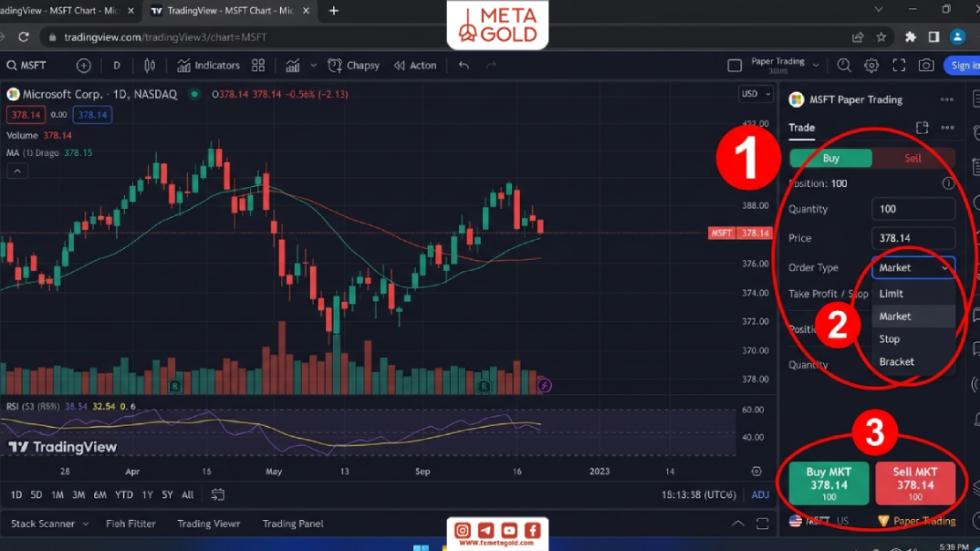Open the Order Type Market dropdown
Image resolution: width=980 pixels, height=551 pixels.
pyautogui.click(x=913, y=267)
